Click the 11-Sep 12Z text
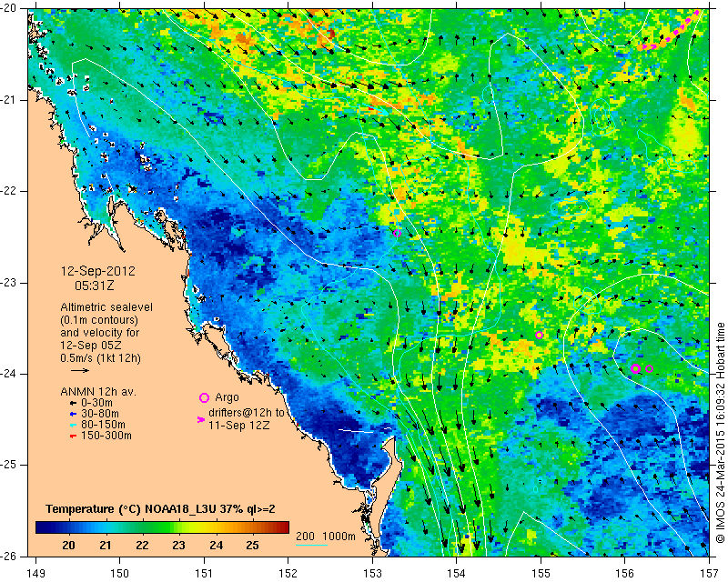Screen dimensions: 728x582 click(238, 425)
